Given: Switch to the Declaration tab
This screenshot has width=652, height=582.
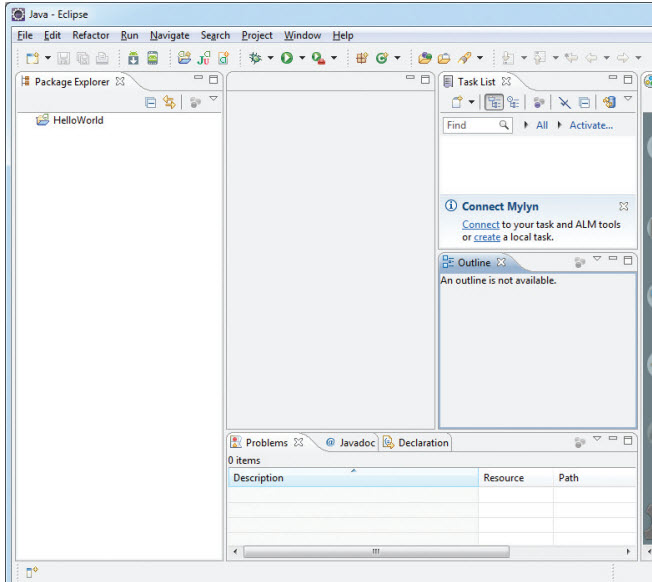Looking at the screenshot, I should click(416, 443).
